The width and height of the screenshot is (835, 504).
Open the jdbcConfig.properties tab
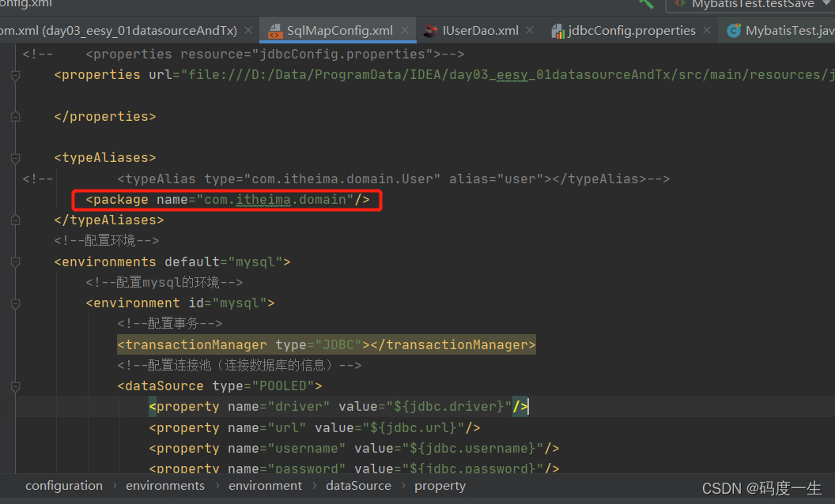tap(631, 30)
